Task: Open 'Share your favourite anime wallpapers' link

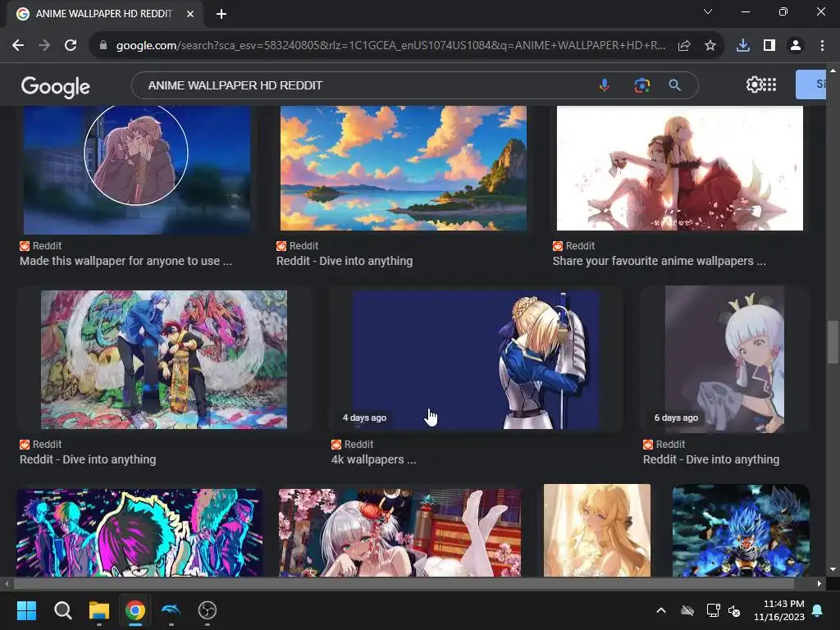Action: (659, 261)
